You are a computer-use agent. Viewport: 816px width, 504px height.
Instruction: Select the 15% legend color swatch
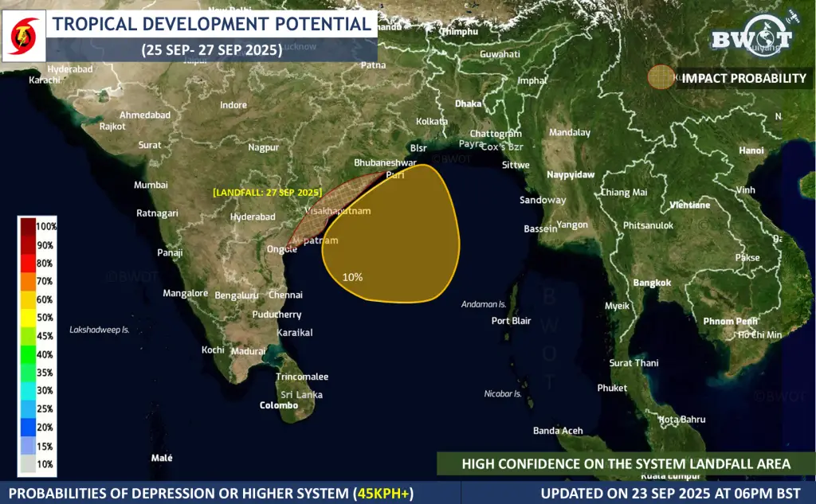28,446
